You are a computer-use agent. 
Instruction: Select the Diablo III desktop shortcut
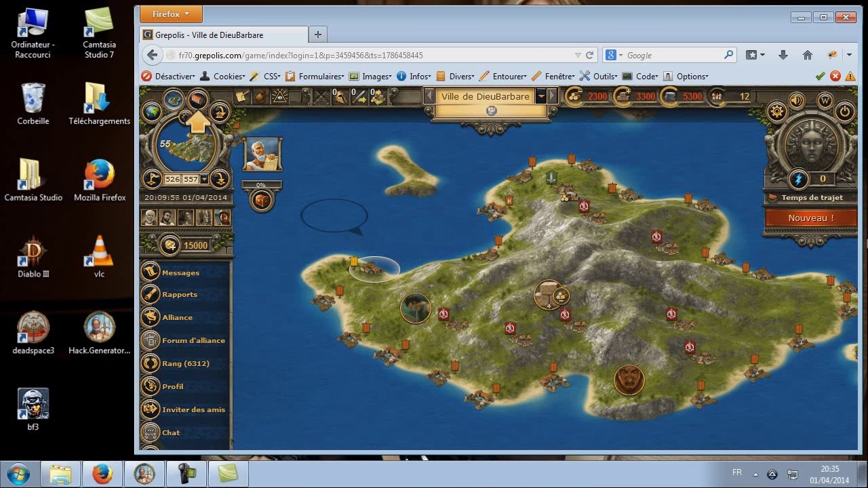33,258
